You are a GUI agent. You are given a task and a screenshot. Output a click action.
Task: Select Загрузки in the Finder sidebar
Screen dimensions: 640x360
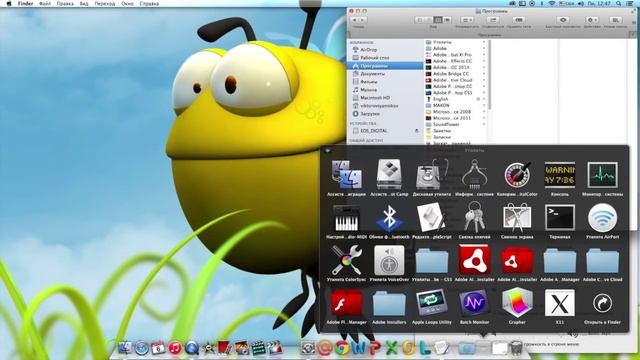pos(385,114)
